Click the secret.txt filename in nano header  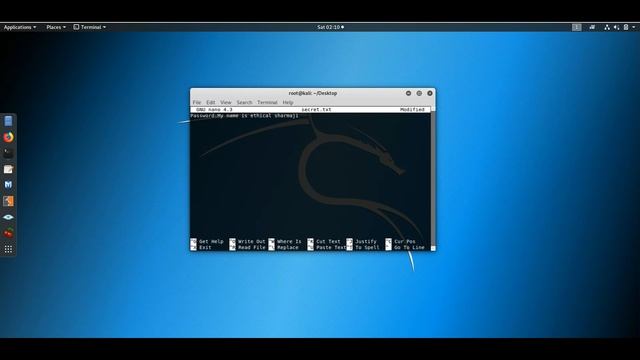316,110
